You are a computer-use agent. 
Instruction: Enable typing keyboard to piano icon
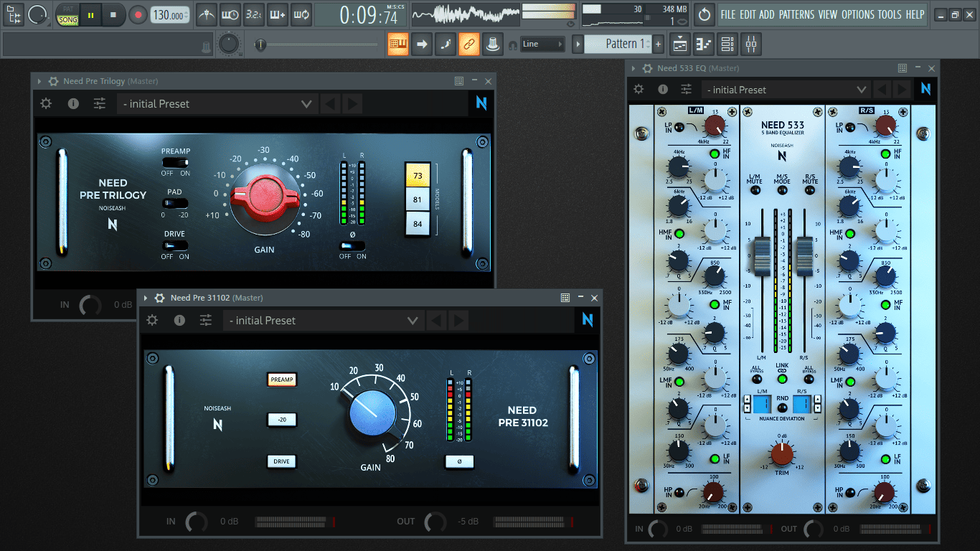click(x=398, y=44)
